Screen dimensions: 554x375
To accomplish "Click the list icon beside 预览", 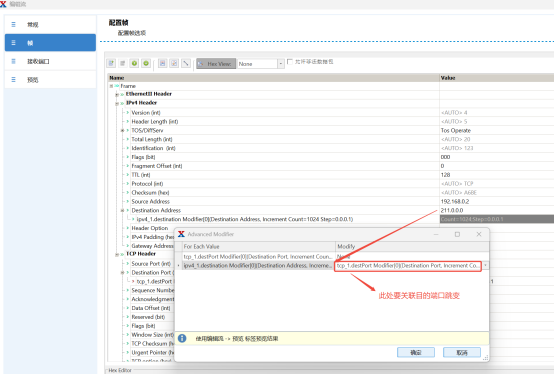I will pyautogui.click(x=13, y=80).
